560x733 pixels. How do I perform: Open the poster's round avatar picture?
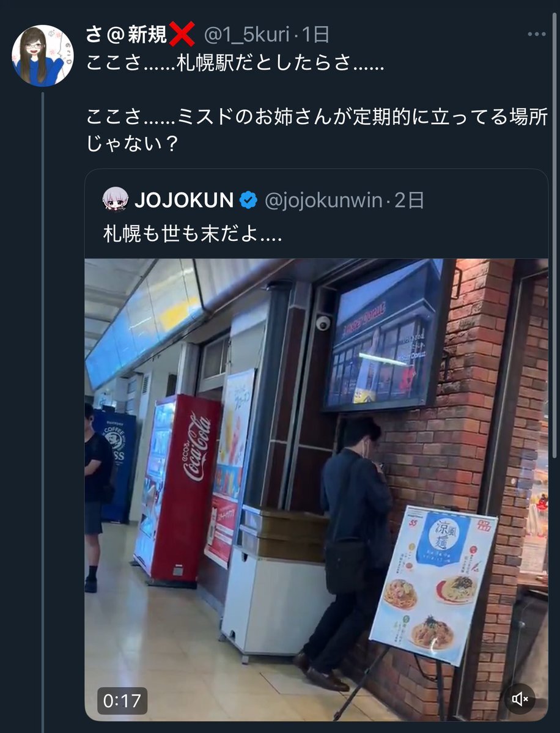pos(43,56)
